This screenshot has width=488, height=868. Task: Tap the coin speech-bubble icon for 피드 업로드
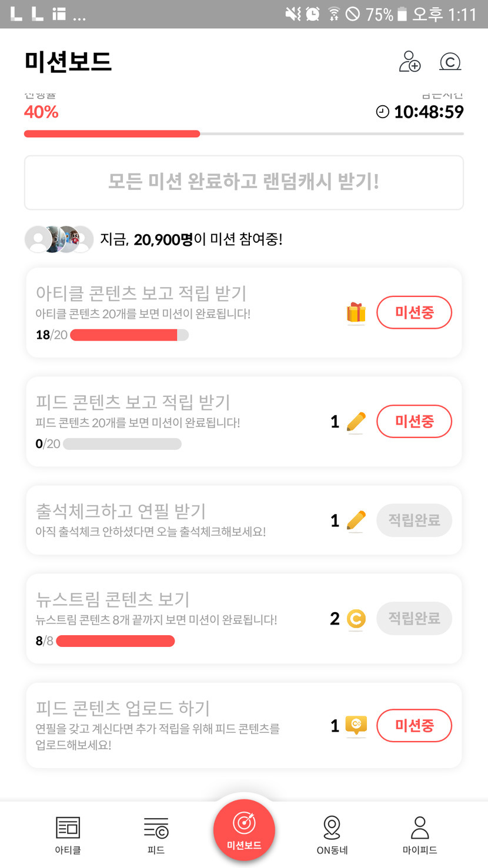(x=356, y=726)
